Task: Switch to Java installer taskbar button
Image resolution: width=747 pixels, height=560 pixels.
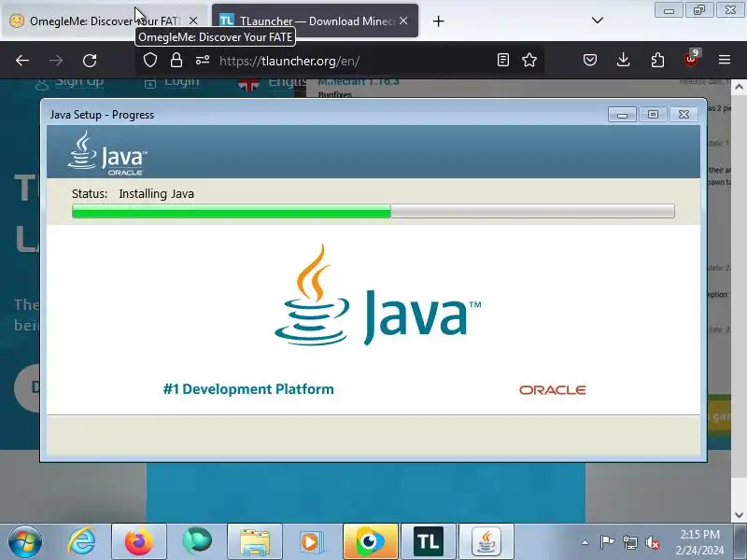Action: [486, 541]
